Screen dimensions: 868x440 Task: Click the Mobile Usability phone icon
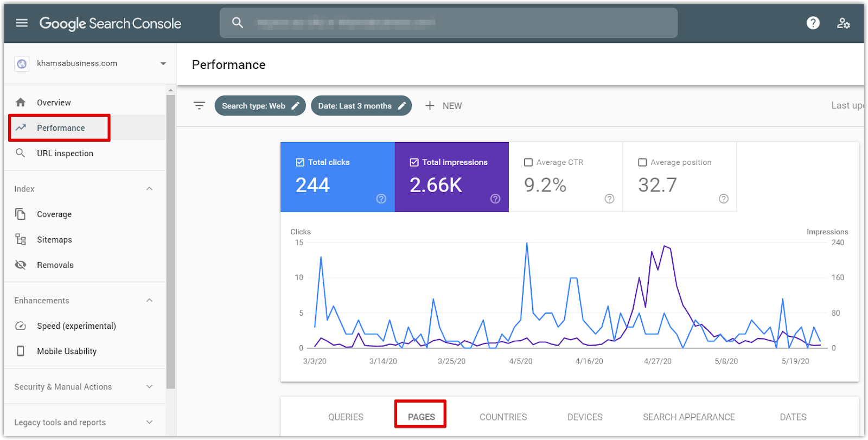(21, 351)
